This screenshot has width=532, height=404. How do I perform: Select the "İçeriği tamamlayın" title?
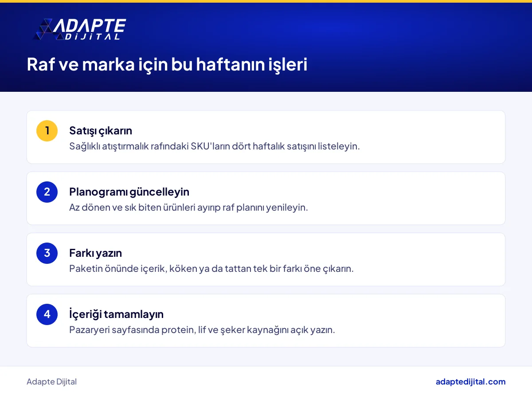[x=116, y=314]
